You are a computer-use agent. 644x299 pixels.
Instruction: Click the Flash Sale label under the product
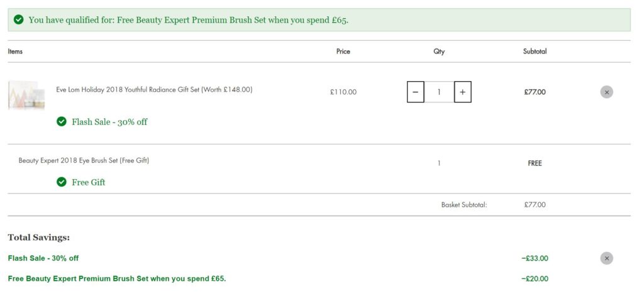click(x=109, y=122)
